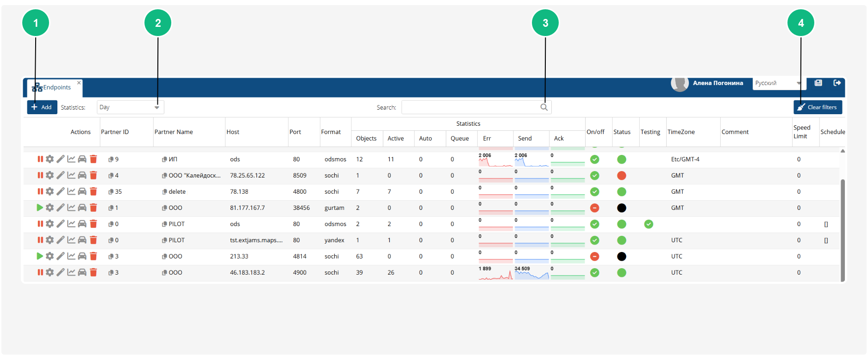Screen dimensions: 868x356
Task: Open Send sparkline graph in ИП row
Action: (x=531, y=160)
